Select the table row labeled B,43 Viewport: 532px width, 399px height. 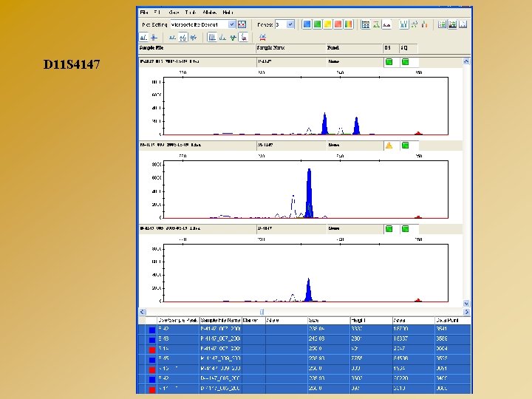tap(304, 339)
